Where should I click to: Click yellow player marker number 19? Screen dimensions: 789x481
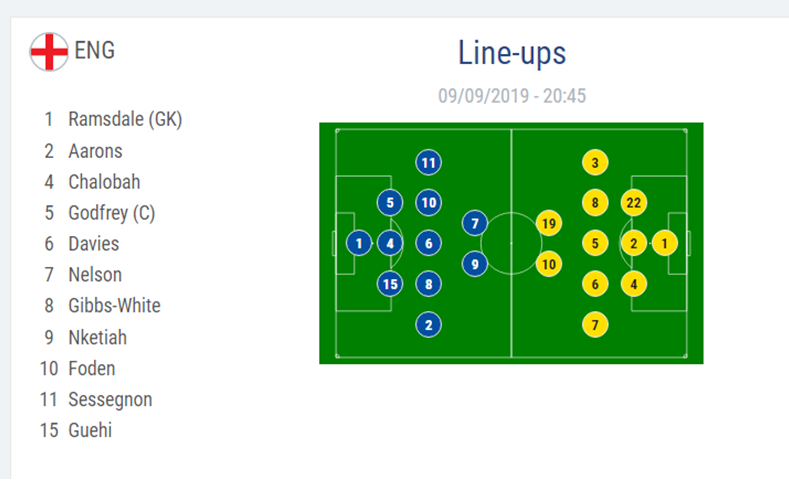[548, 223]
